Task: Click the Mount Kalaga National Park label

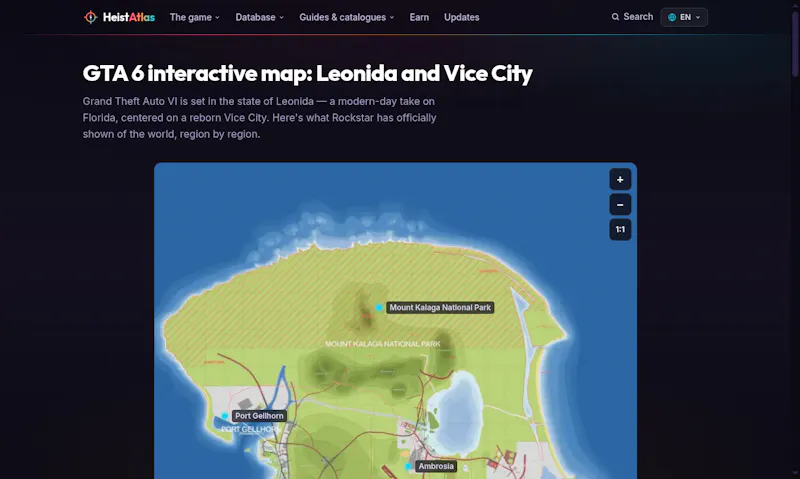Action: tap(440, 308)
